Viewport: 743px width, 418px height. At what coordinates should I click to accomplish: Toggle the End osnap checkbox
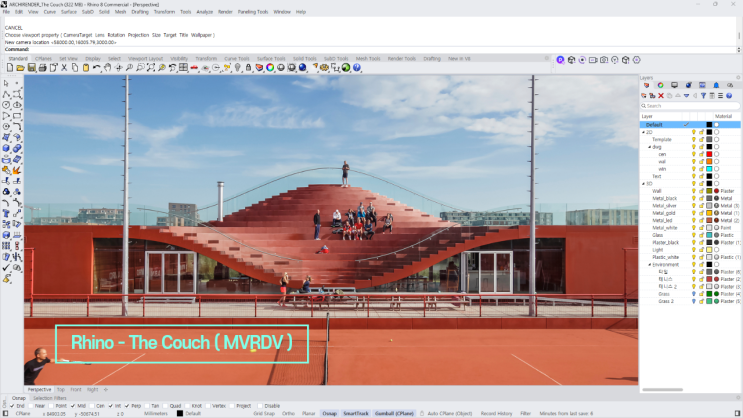(x=12, y=406)
